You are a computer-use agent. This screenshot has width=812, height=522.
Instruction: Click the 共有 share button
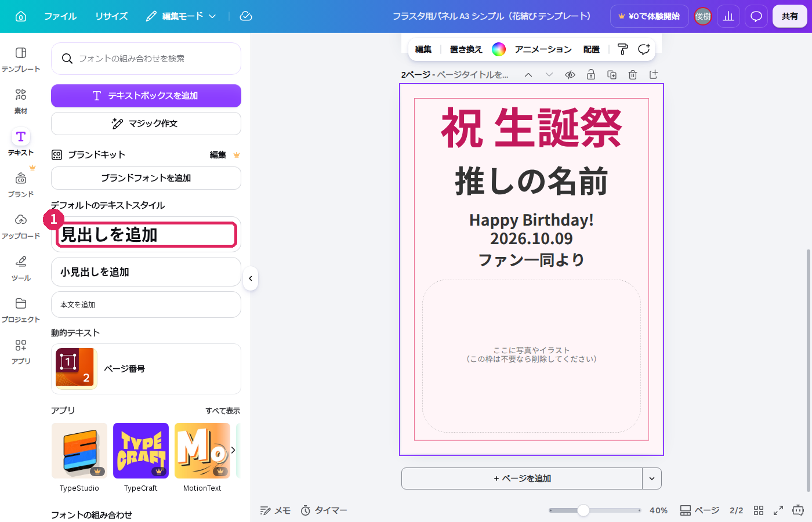click(790, 16)
